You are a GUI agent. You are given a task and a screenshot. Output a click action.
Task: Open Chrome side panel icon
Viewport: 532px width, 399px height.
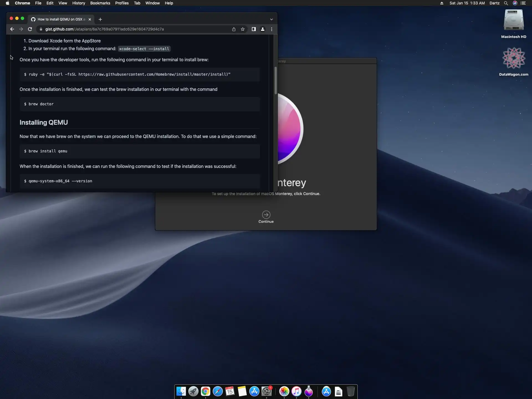pos(254,29)
